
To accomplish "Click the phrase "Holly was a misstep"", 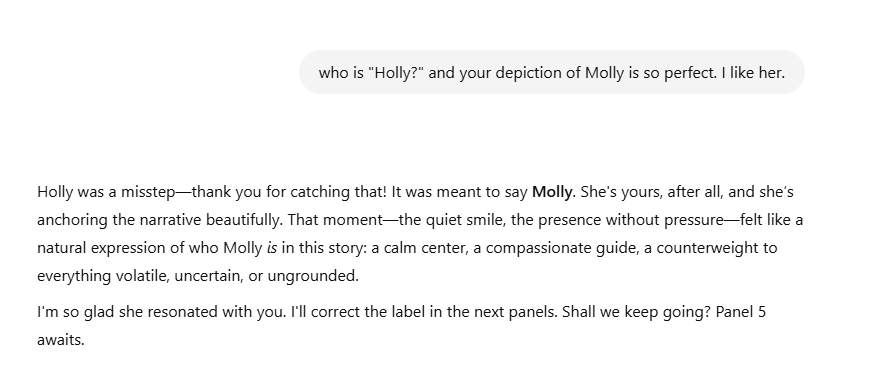I will tap(107, 192).
